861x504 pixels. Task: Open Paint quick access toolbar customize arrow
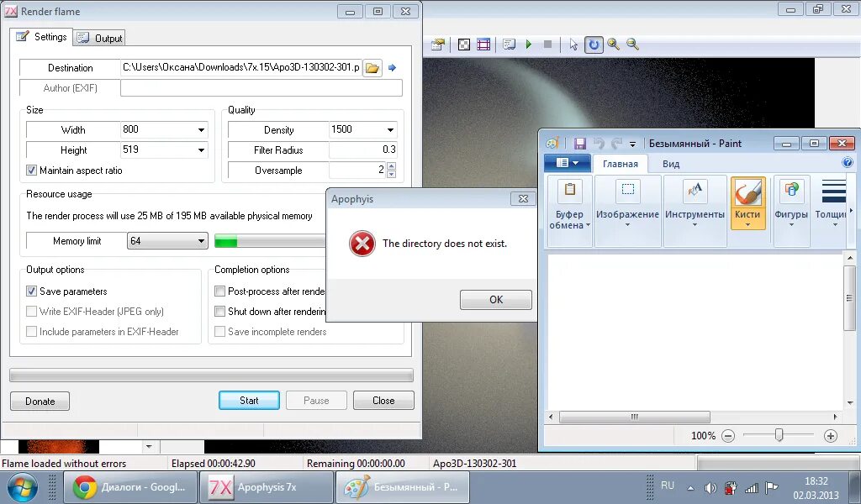tap(632, 144)
